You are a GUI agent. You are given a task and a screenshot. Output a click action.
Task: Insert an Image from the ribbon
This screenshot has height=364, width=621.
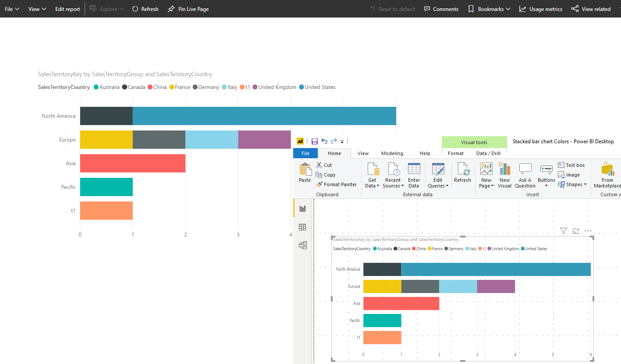(x=569, y=175)
